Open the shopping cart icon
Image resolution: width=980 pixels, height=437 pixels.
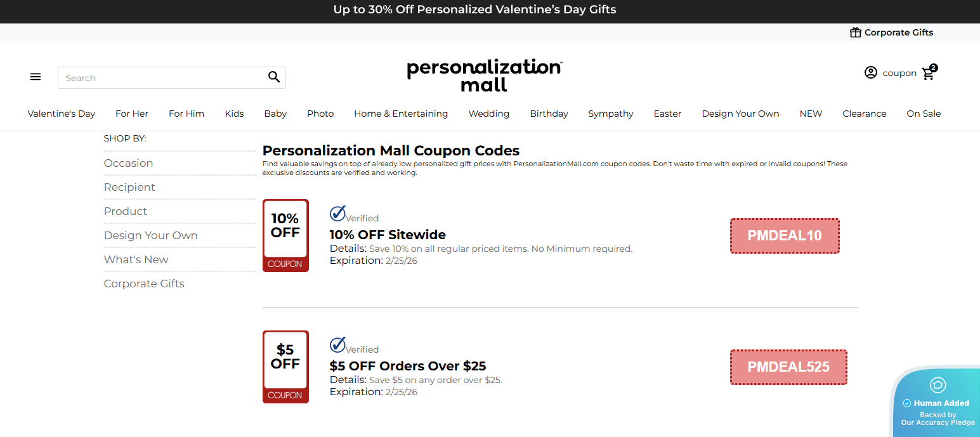click(x=929, y=73)
